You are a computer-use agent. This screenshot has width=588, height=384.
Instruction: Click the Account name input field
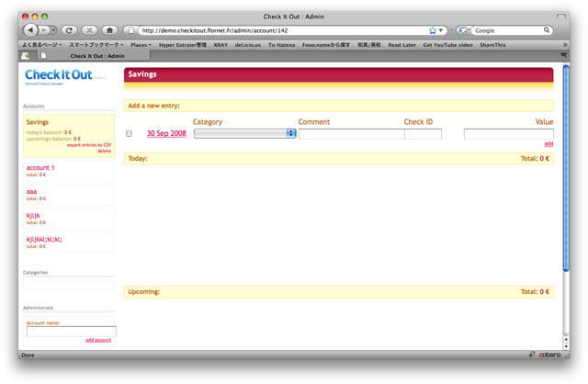click(x=72, y=332)
